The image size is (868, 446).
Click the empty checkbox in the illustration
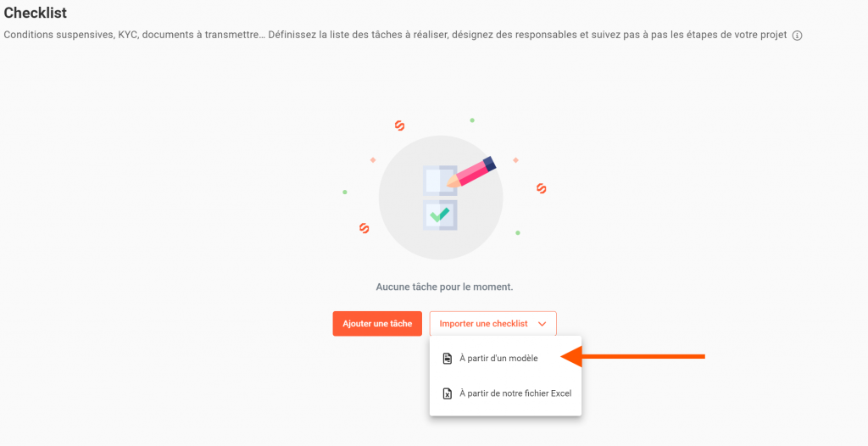point(436,180)
